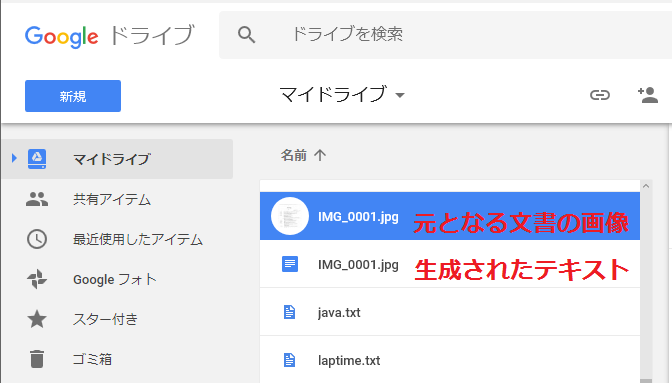Open 共有アイテム in the sidebar
The width and height of the screenshot is (672, 383).
[112, 199]
